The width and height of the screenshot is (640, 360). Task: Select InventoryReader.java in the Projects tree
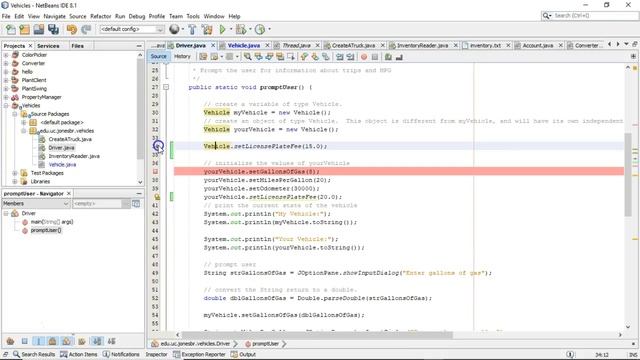pos(74,156)
